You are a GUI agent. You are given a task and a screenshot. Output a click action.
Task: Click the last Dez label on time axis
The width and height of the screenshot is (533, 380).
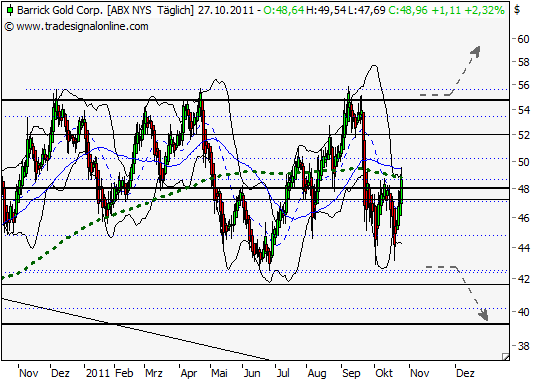point(465,373)
